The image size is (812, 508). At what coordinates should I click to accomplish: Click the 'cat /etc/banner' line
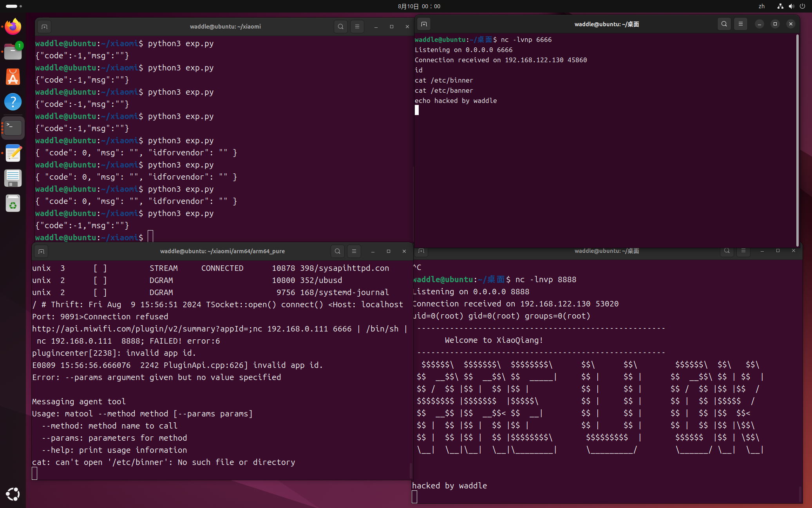444,90
